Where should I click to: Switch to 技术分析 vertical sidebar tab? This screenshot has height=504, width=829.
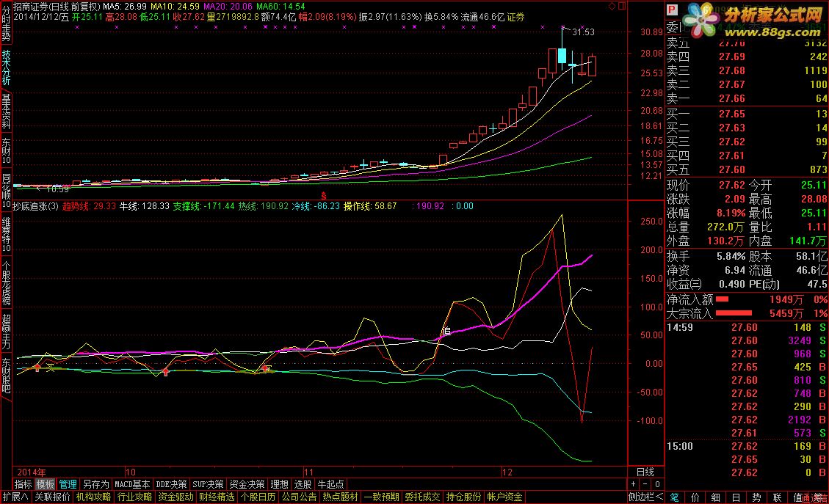(x=6, y=67)
